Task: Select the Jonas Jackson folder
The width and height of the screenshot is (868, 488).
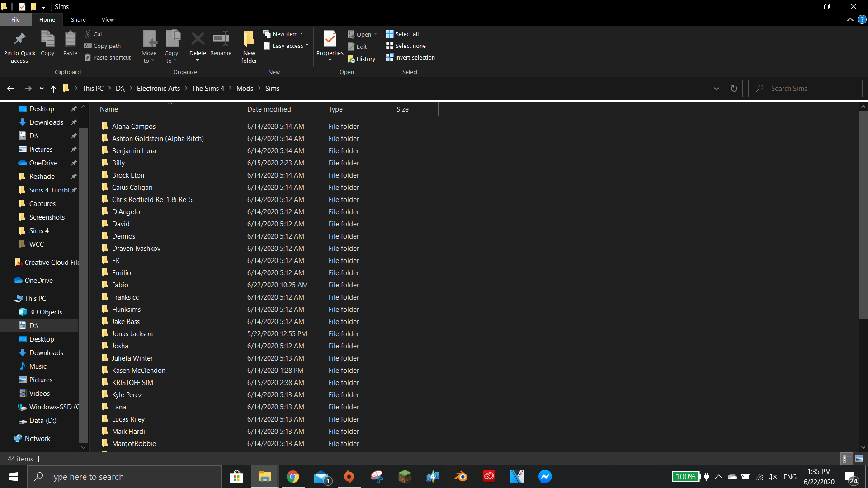Action: pyautogui.click(x=267, y=333)
